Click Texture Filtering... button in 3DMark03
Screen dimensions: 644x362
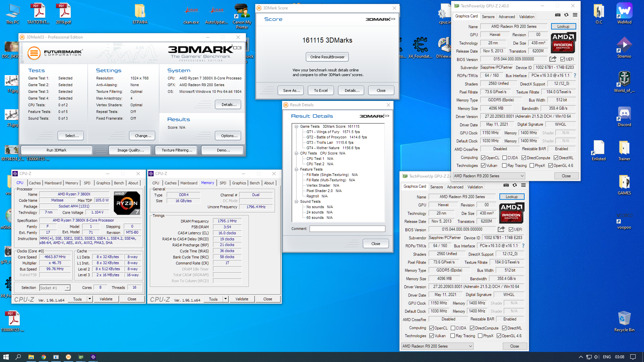(177, 150)
